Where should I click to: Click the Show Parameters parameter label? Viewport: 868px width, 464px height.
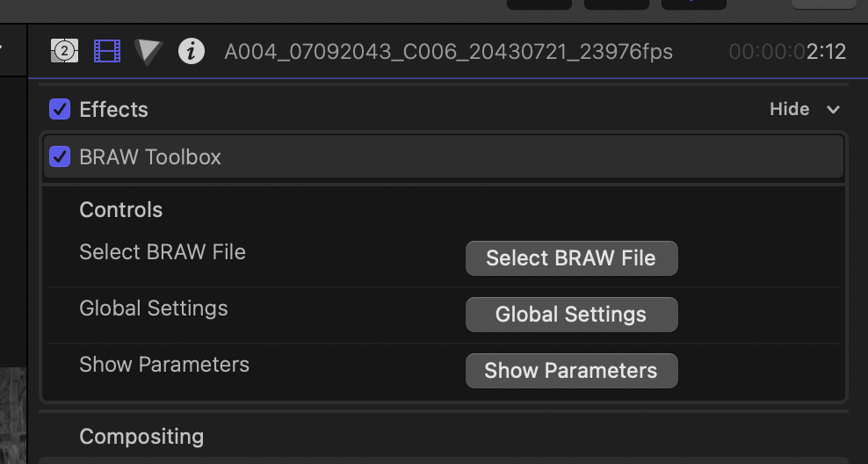164,365
